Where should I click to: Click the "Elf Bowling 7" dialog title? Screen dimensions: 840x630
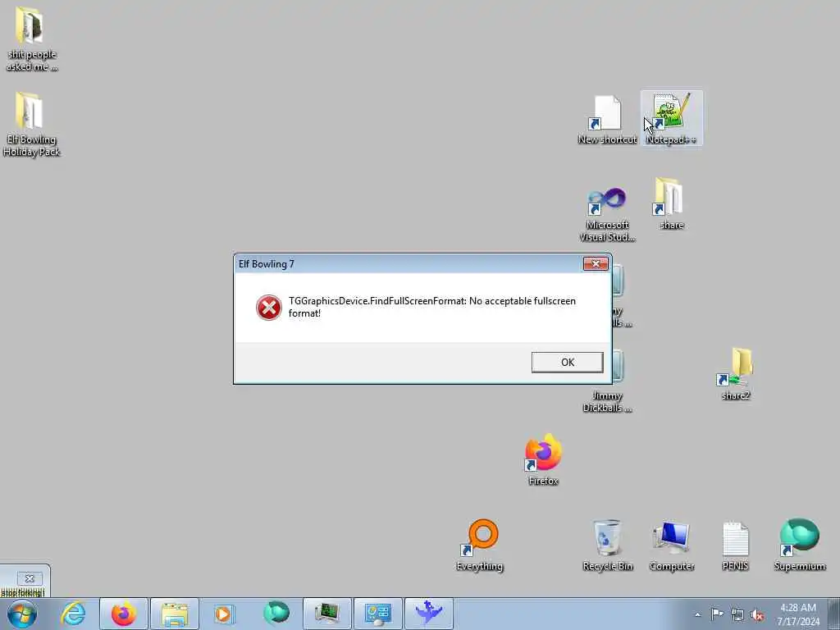coord(267,263)
